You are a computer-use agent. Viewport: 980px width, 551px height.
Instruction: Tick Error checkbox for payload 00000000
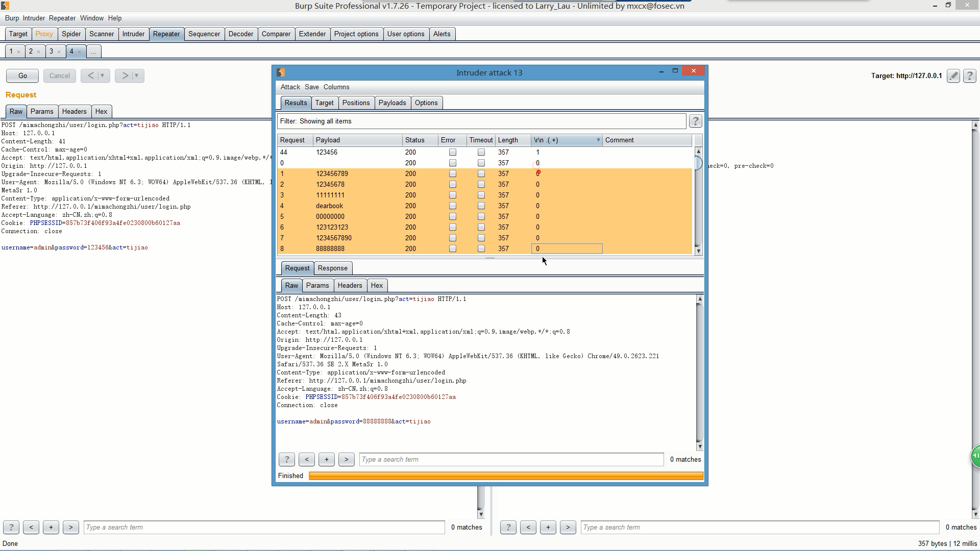click(452, 216)
